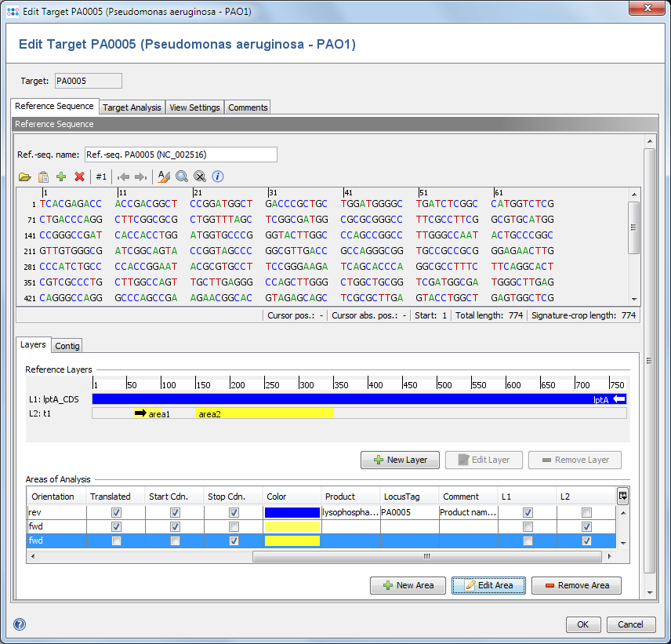Open the table column chooser button
This screenshot has width=671, height=644.
tap(623, 496)
